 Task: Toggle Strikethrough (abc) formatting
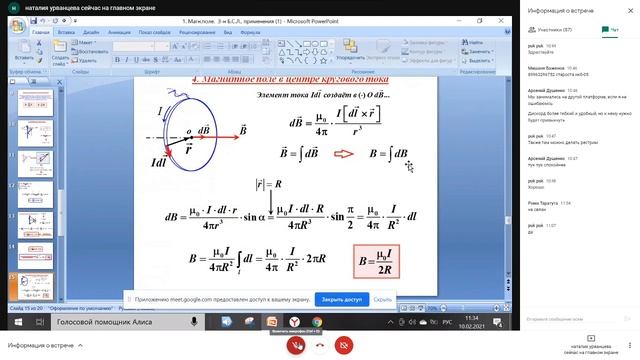(146, 60)
